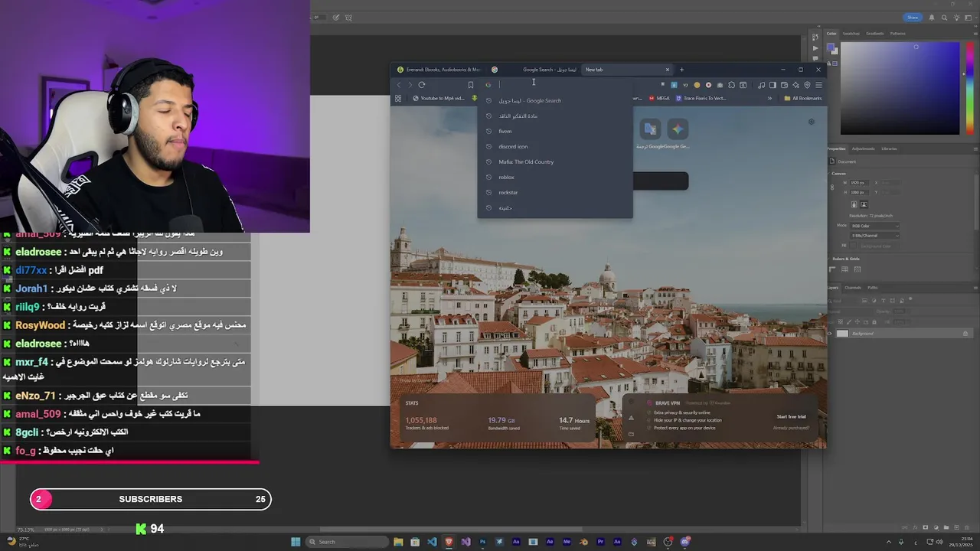Switch to the Channels tab
This screenshot has height=551, width=980.
[x=853, y=288]
